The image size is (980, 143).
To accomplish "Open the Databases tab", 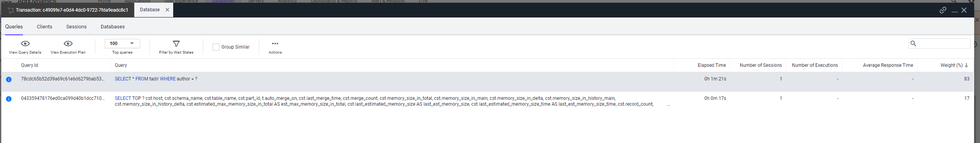I will [x=113, y=27].
